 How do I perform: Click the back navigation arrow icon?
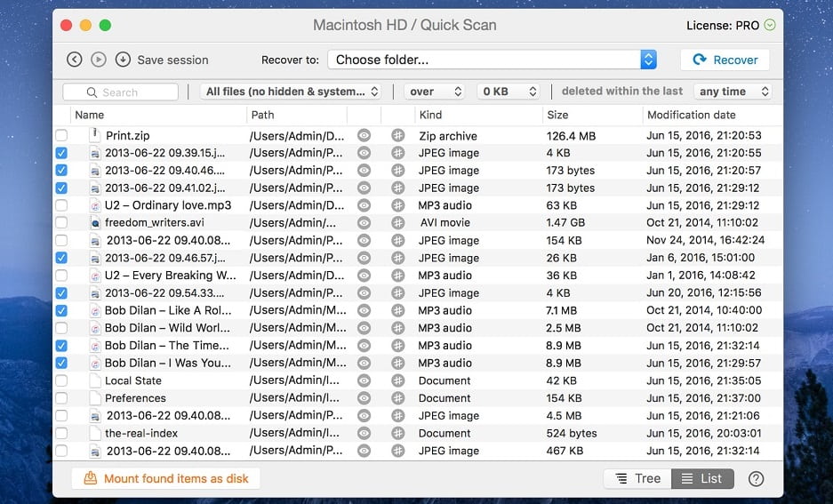pos(75,60)
